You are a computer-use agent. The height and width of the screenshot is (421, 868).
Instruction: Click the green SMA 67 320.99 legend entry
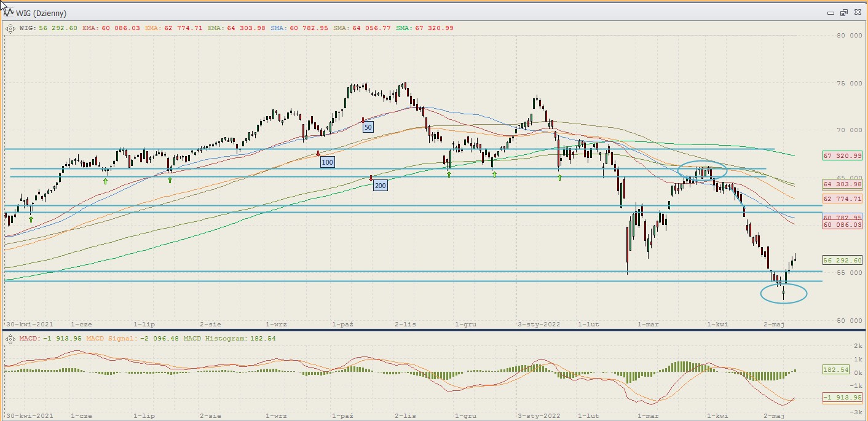point(425,28)
